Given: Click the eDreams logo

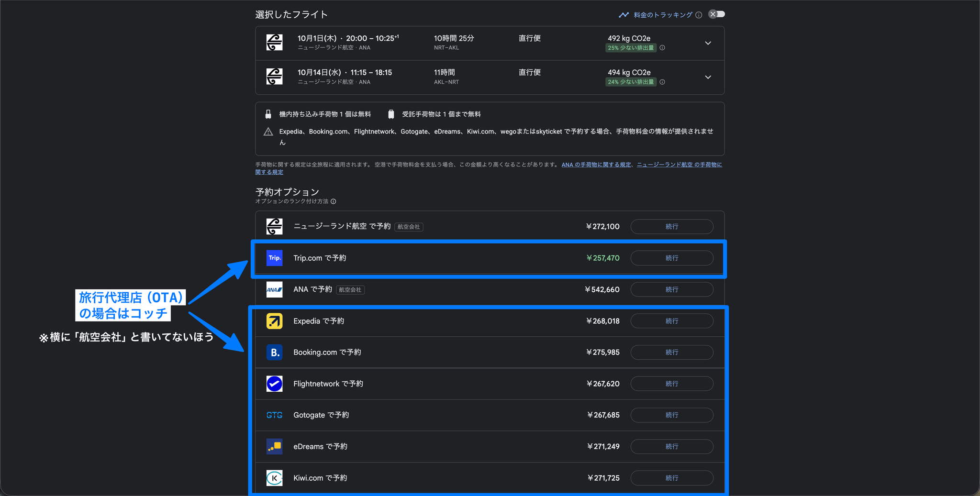Looking at the screenshot, I should coord(274,446).
